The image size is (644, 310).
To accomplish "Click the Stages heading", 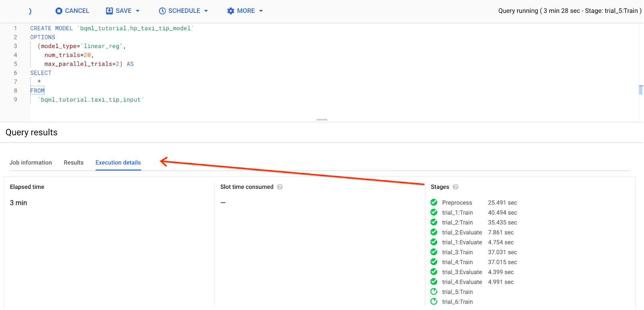I will (440, 187).
